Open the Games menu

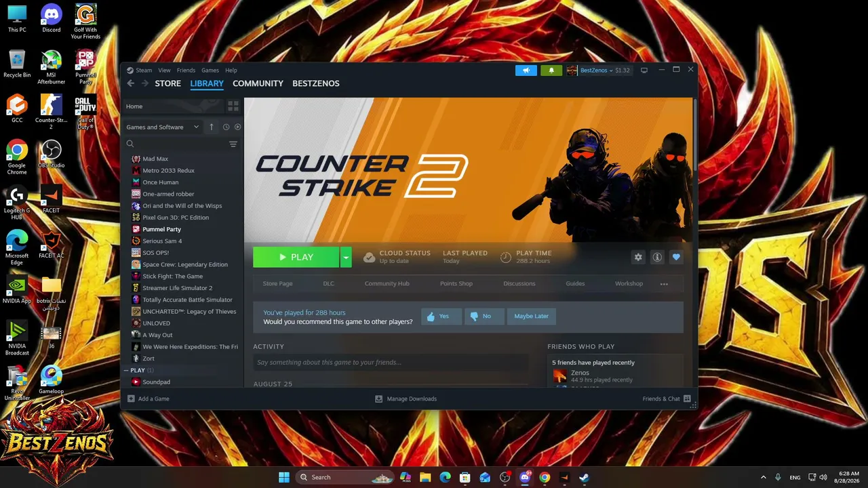pyautogui.click(x=210, y=70)
